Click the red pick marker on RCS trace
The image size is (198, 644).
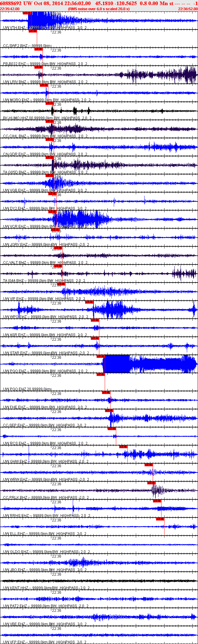click(112, 429)
